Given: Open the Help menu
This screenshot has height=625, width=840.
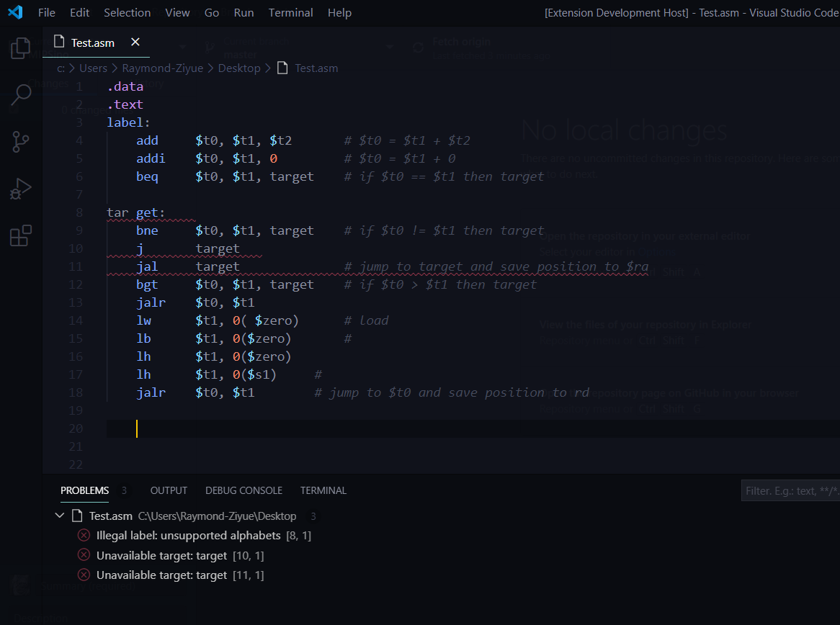Looking at the screenshot, I should (x=339, y=12).
